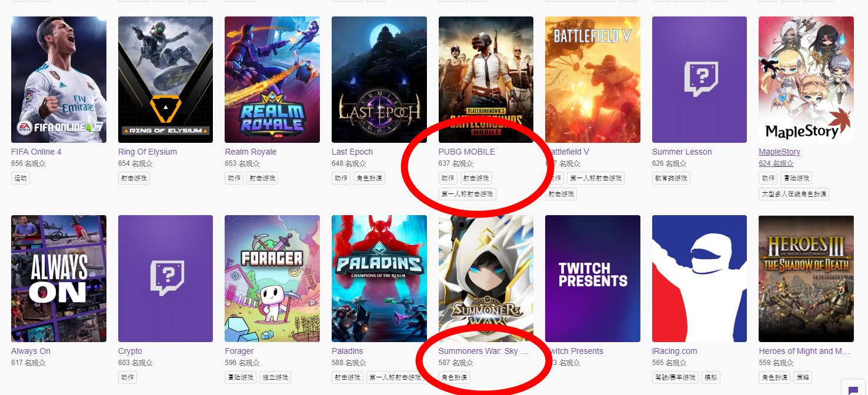Click the Forager title link

239,351
